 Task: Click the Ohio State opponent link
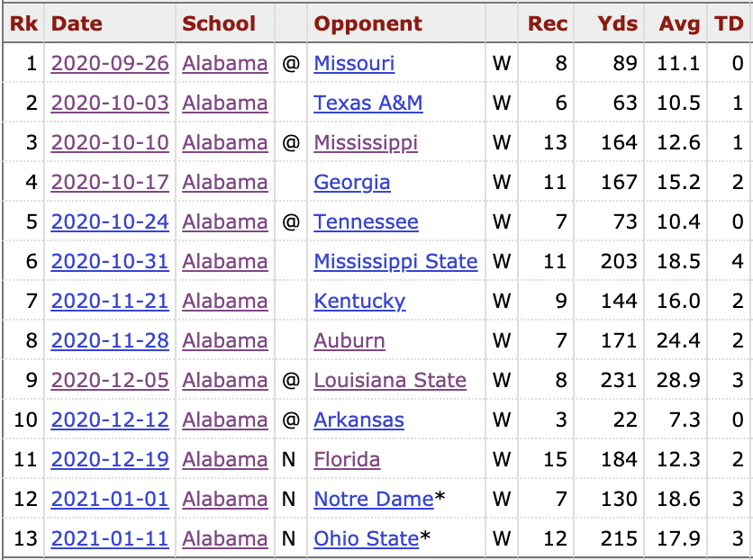click(x=366, y=539)
